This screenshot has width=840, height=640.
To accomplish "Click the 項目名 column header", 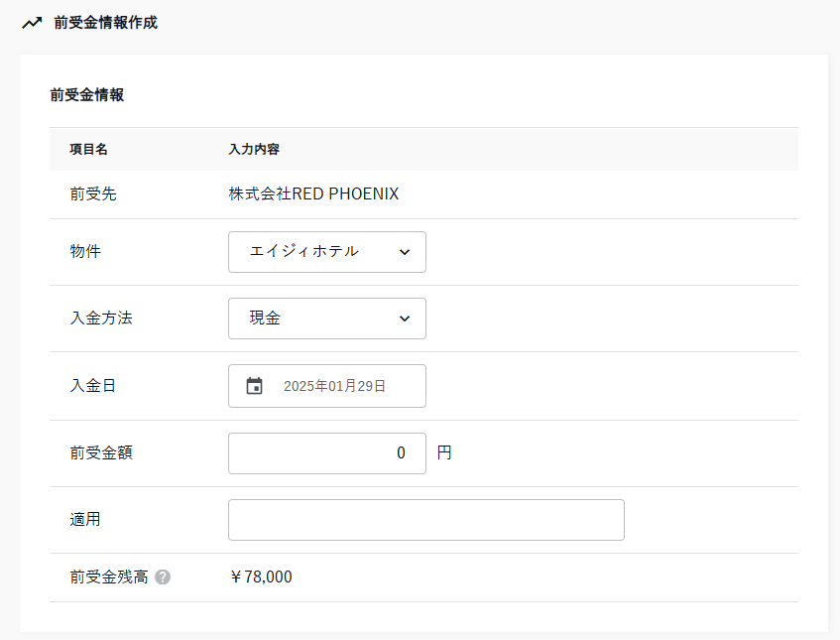I will [88, 149].
